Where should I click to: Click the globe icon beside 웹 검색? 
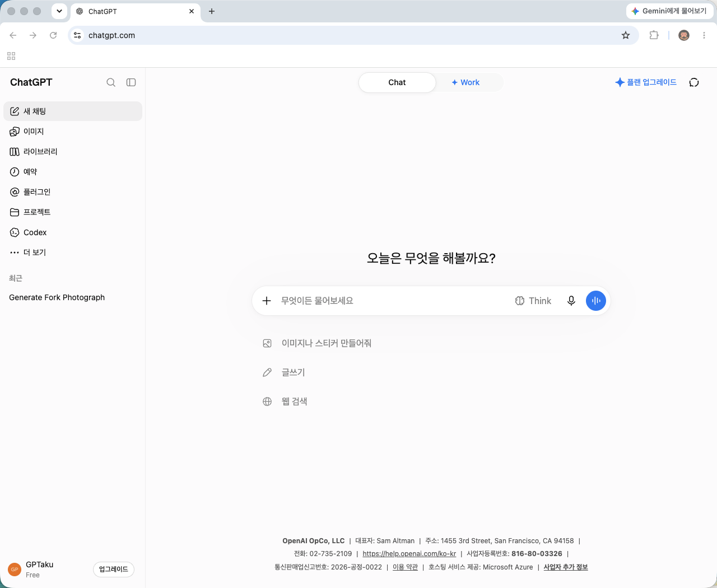[x=267, y=402]
